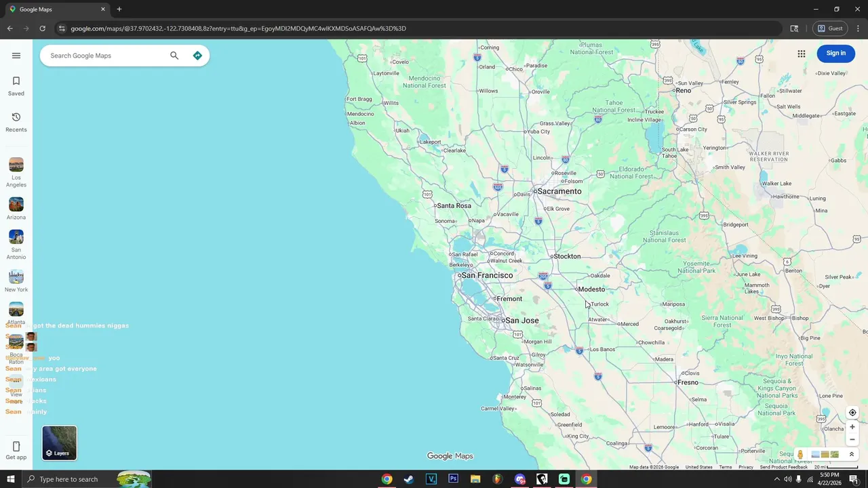Open the Windows Start menu

point(11,479)
